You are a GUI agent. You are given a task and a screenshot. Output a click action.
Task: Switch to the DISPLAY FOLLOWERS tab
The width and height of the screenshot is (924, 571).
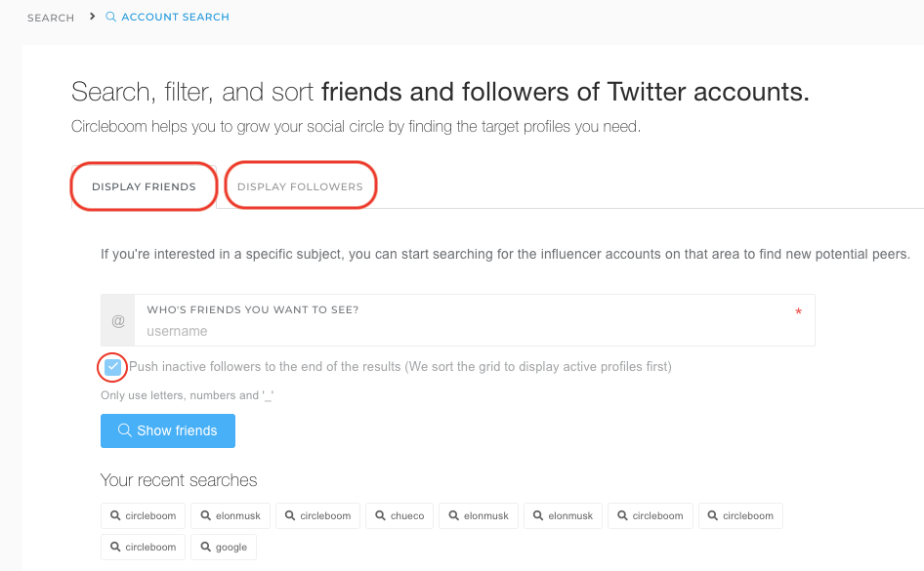tap(300, 185)
